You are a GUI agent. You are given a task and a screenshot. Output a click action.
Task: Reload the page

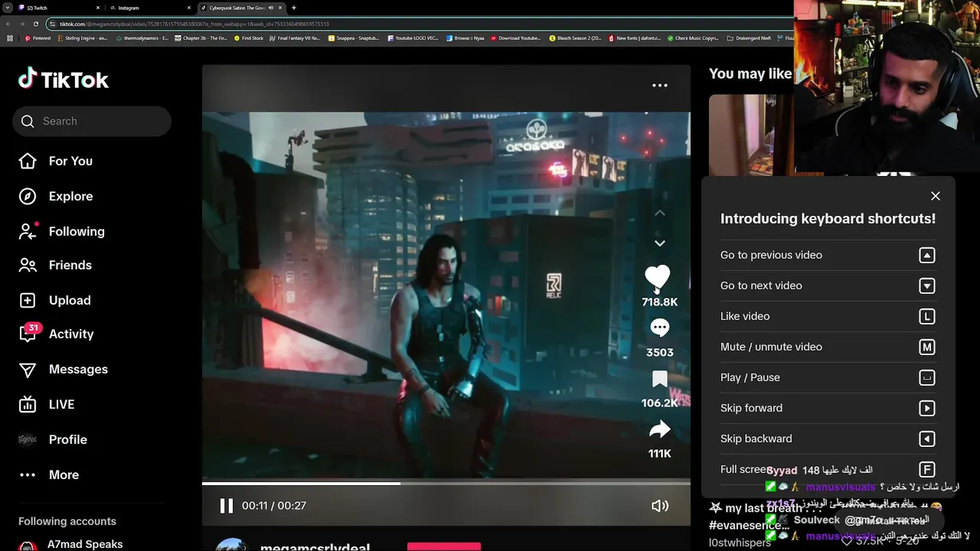pyautogui.click(x=35, y=24)
